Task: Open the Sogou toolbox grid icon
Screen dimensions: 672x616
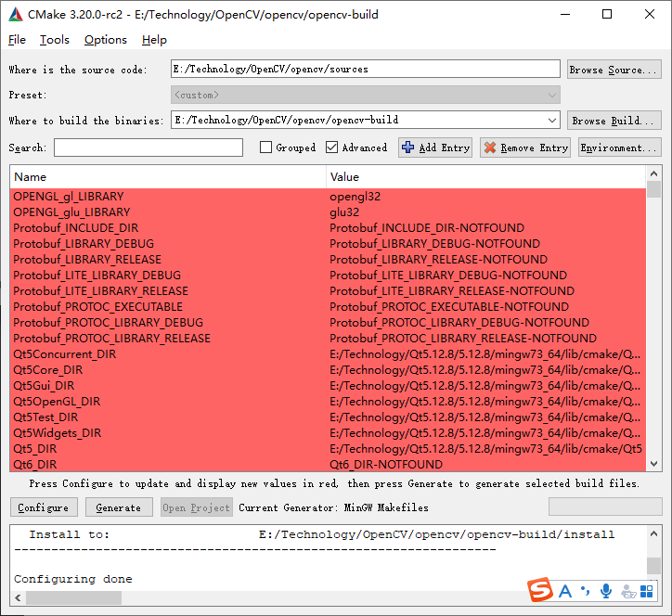Action: pos(646,592)
